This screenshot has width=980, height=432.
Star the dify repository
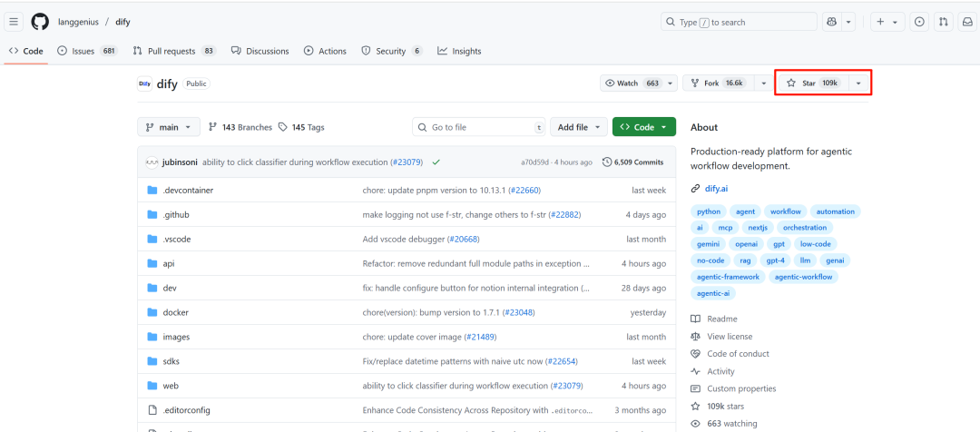[x=814, y=83]
